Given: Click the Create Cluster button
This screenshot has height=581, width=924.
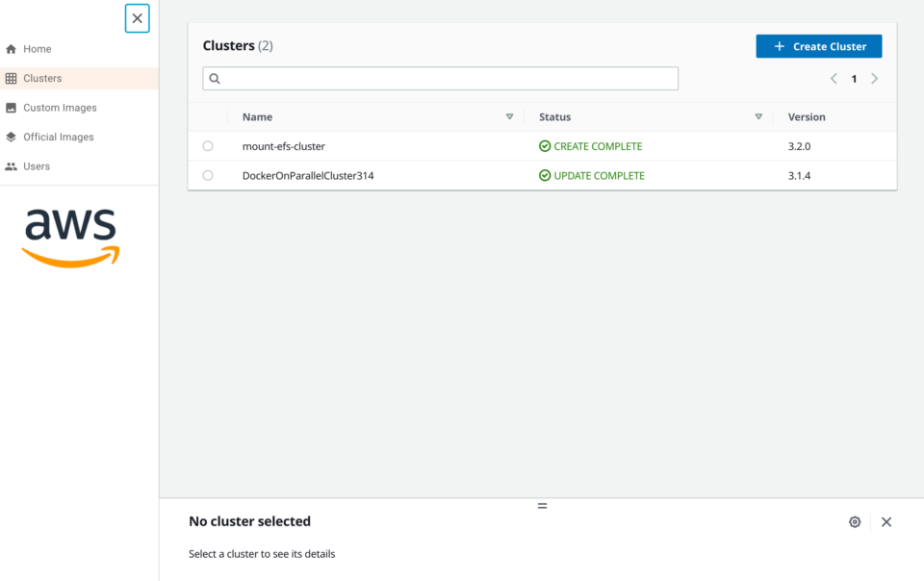Looking at the screenshot, I should (818, 45).
